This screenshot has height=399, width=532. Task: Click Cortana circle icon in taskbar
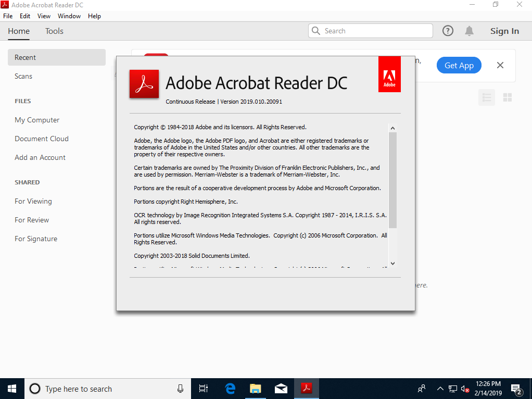click(x=34, y=389)
